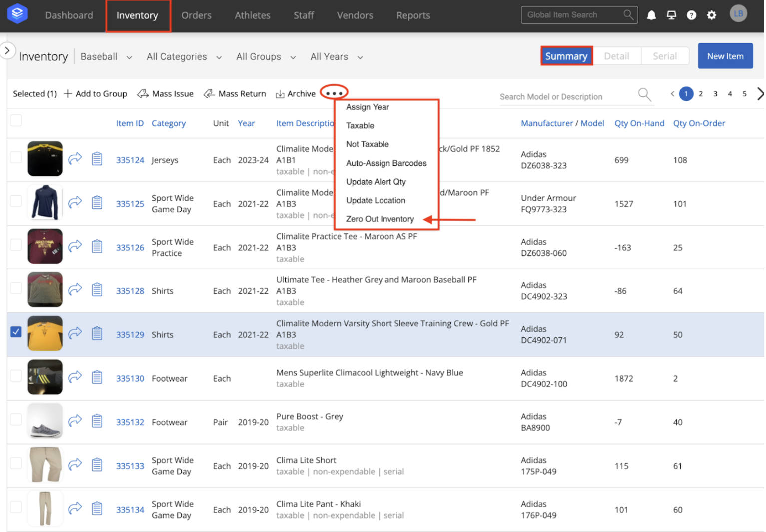Open settings gear icon in top bar
Screen dimensions: 766x532
click(711, 15)
